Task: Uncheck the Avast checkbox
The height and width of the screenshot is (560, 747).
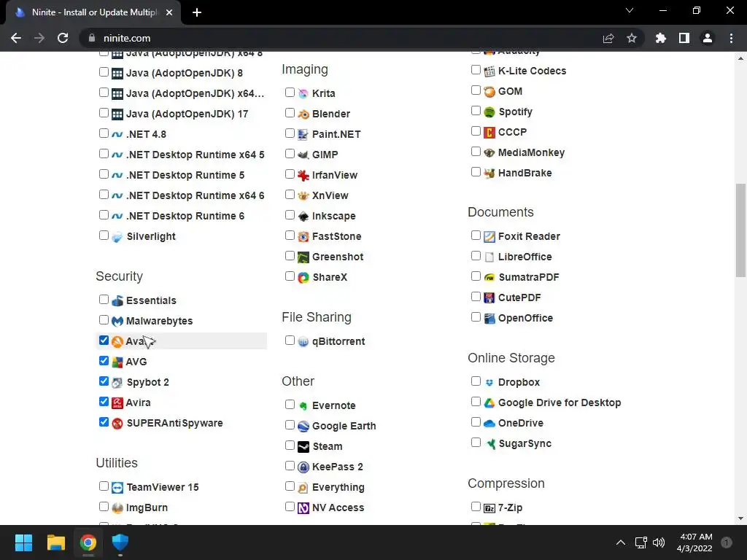Action: pos(104,340)
